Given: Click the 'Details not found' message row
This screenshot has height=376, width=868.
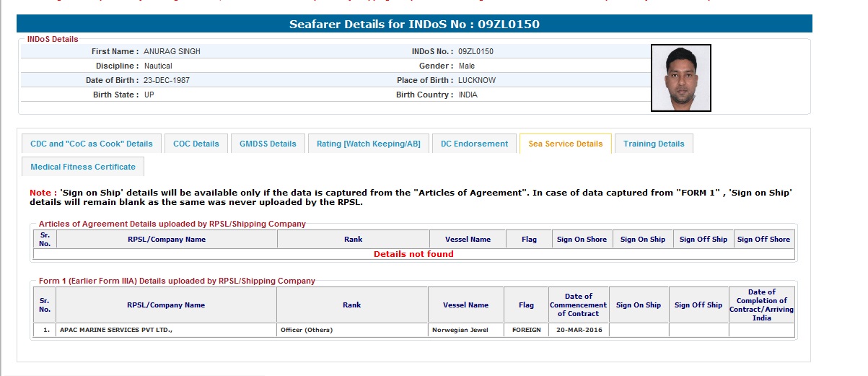Looking at the screenshot, I should coord(413,254).
